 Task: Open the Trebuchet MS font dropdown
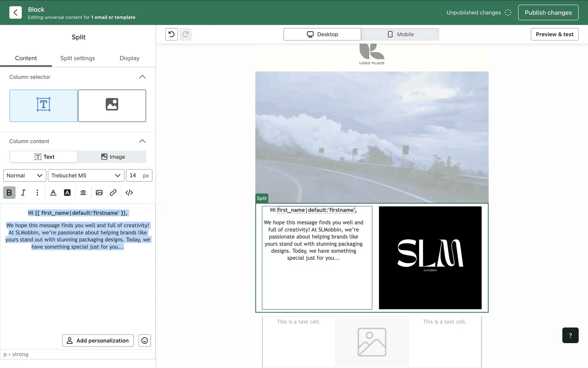(x=86, y=175)
